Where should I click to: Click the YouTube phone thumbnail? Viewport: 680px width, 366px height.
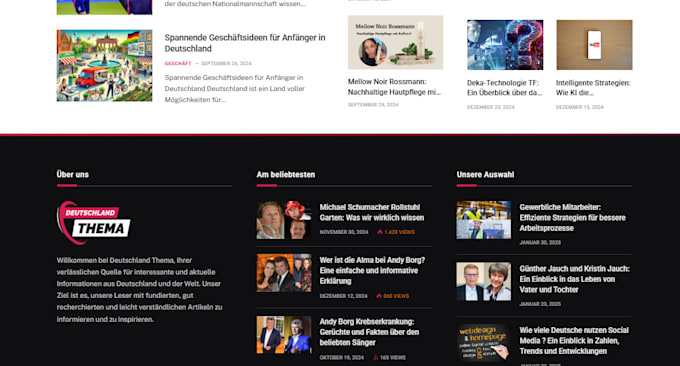tap(594, 45)
